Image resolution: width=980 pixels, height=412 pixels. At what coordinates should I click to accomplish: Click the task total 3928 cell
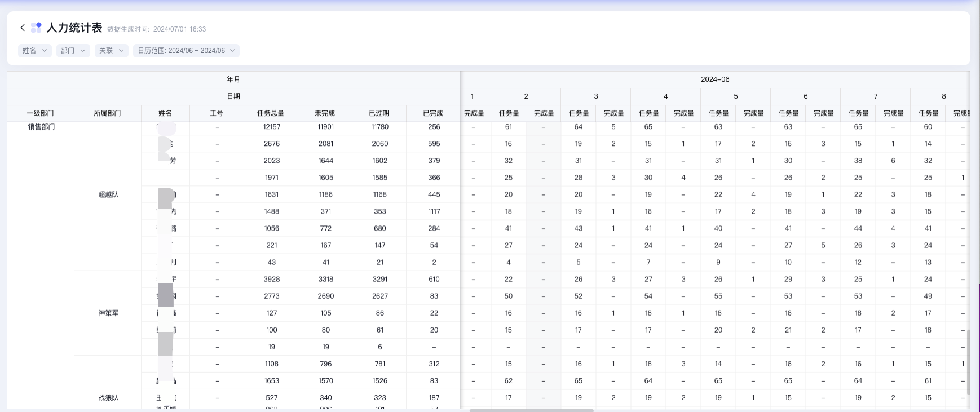[x=272, y=279]
